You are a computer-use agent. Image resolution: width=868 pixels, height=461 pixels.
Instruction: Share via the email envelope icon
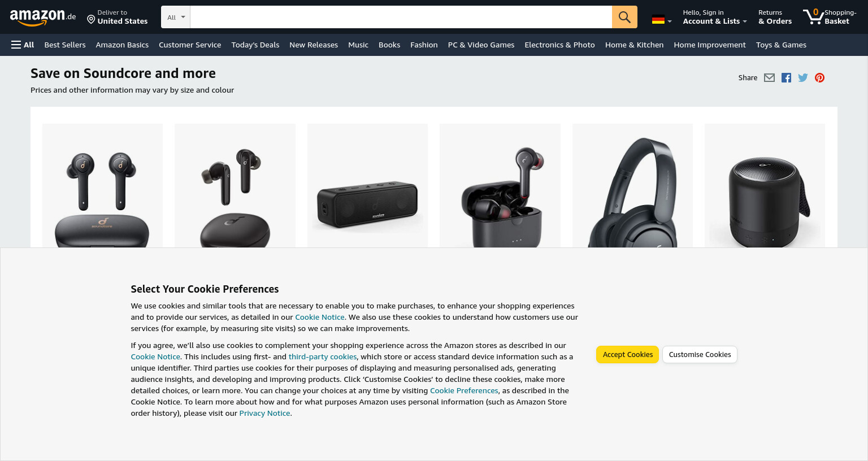click(x=769, y=78)
